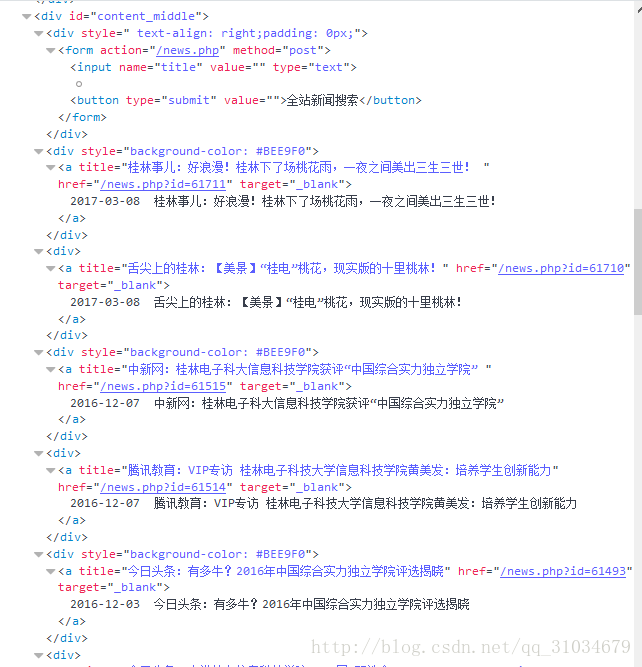The width and height of the screenshot is (642, 667).
Task: Click the small circle node under the input line
Action: click(x=79, y=84)
